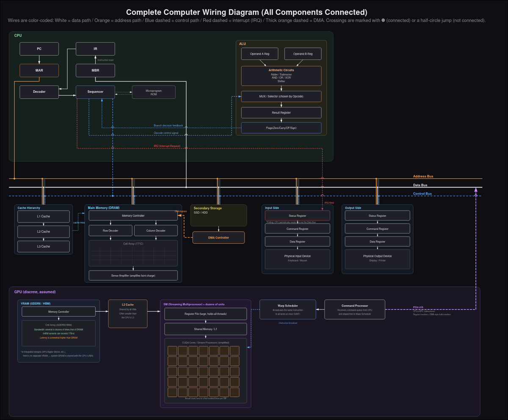
Task: Click the 'Data Bus' label
Action: pos(420,185)
